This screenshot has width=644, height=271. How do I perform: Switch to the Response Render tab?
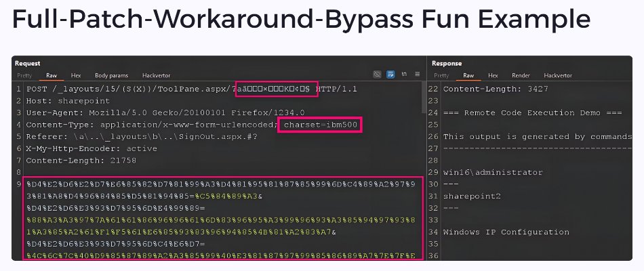[521, 76]
